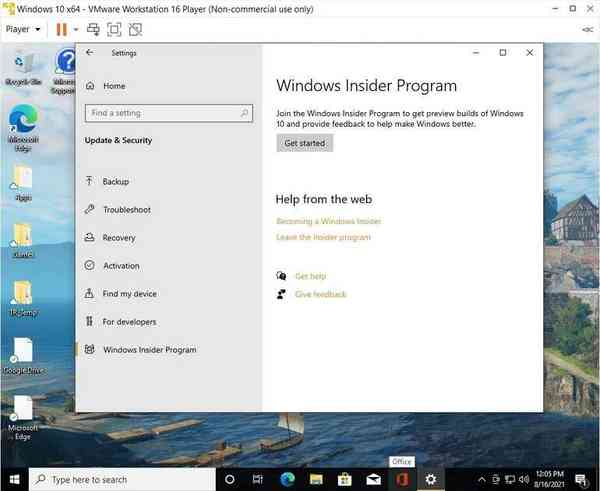Viewport: 600px width, 491px height.
Task: Open the Mail app on taskbar
Action: click(x=373, y=479)
